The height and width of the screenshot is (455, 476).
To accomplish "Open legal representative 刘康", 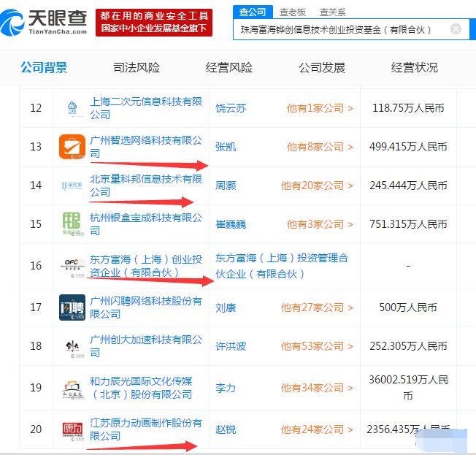I will coord(226,307).
